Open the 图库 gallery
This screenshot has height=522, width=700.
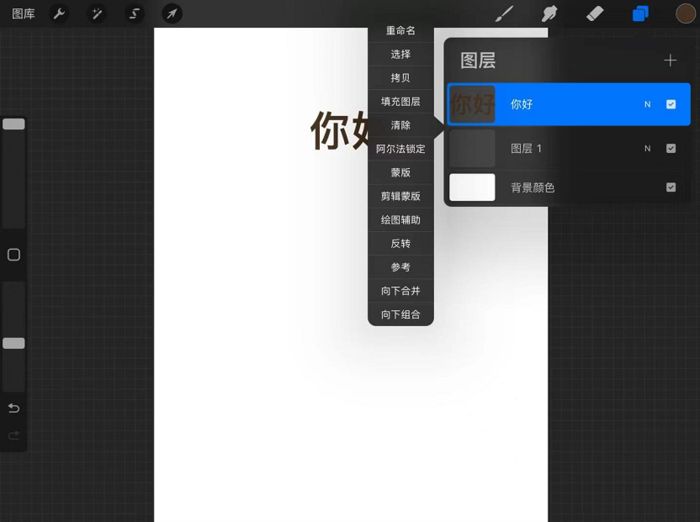click(23, 14)
